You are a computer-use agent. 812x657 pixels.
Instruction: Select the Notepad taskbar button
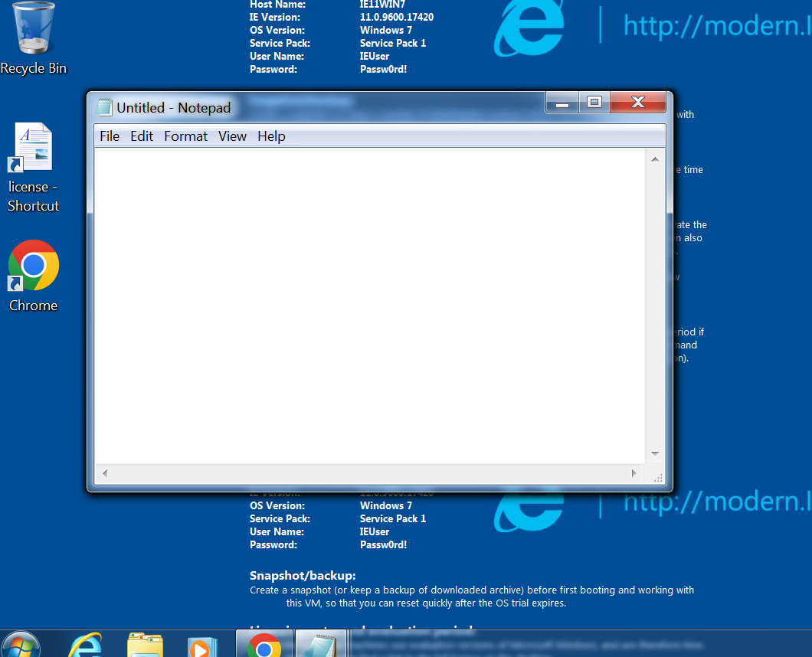(x=321, y=644)
